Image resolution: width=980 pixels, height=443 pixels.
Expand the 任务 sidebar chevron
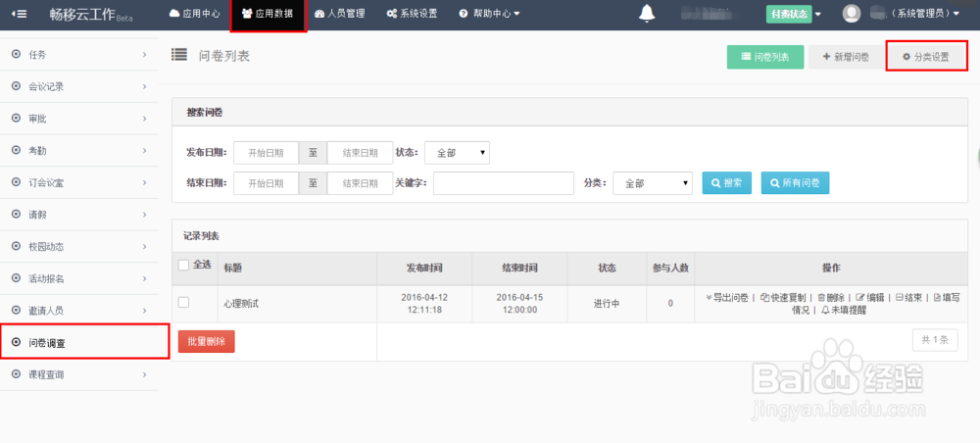(x=144, y=55)
